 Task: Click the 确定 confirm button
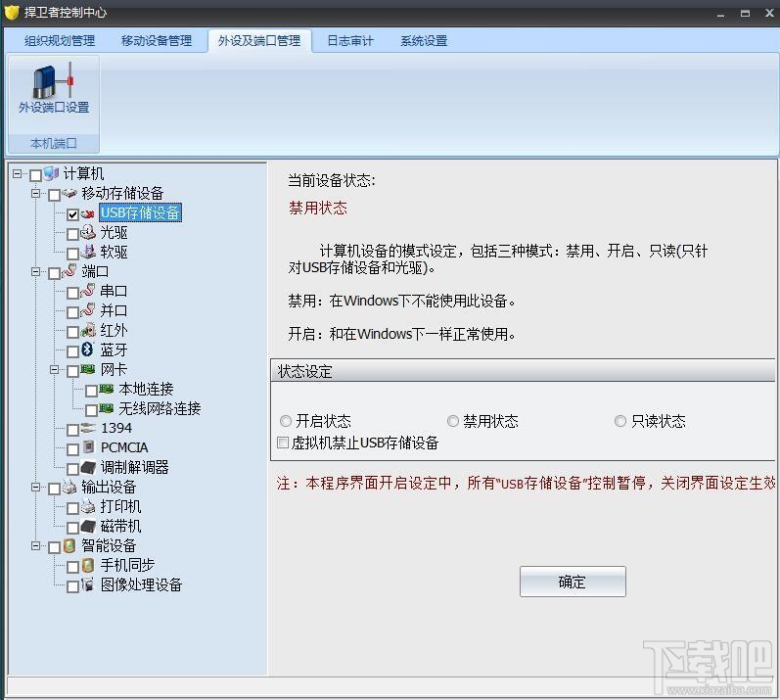click(x=573, y=582)
